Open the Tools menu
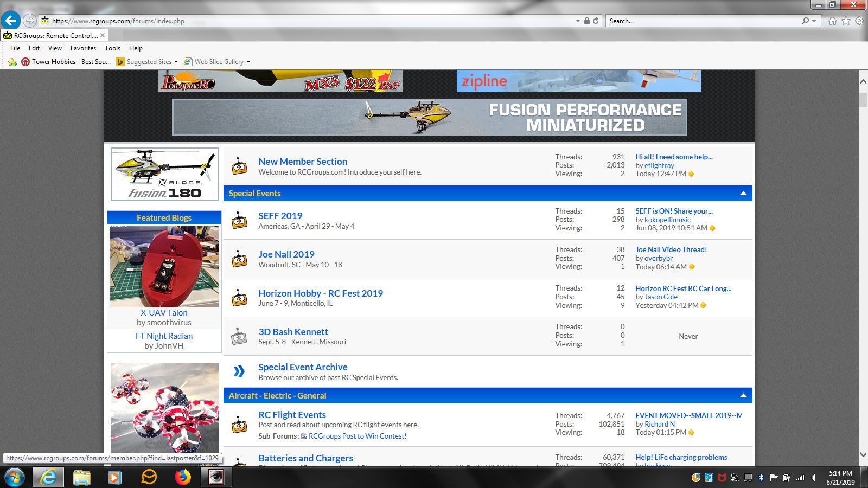Viewport: 868px width, 488px height. point(112,48)
